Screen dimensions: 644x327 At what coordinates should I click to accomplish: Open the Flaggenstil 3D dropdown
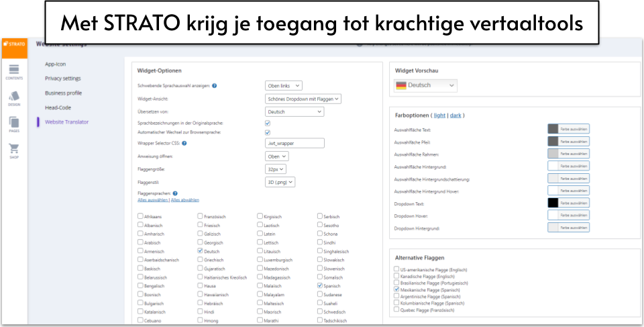(x=280, y=182)
